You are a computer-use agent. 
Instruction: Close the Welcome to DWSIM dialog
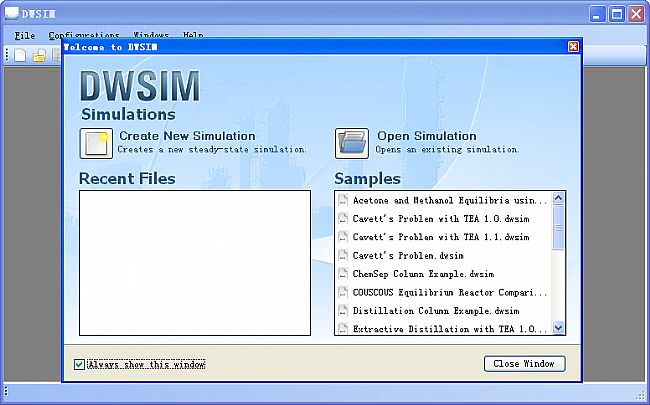click(573, 46)
